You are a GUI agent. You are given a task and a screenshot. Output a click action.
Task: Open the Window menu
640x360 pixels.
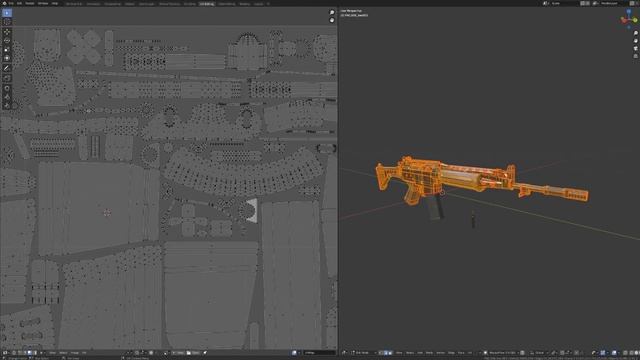click(43, 3)
